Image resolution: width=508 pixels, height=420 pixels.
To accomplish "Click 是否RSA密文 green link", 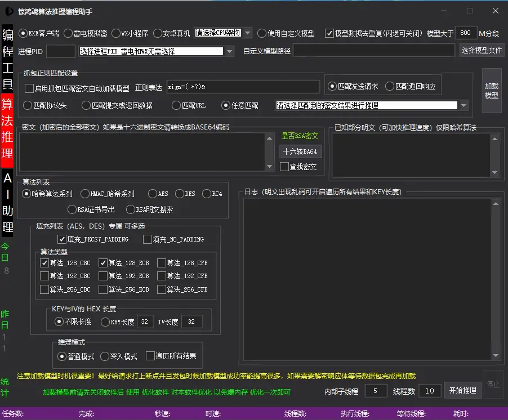I will pos(300,136).
